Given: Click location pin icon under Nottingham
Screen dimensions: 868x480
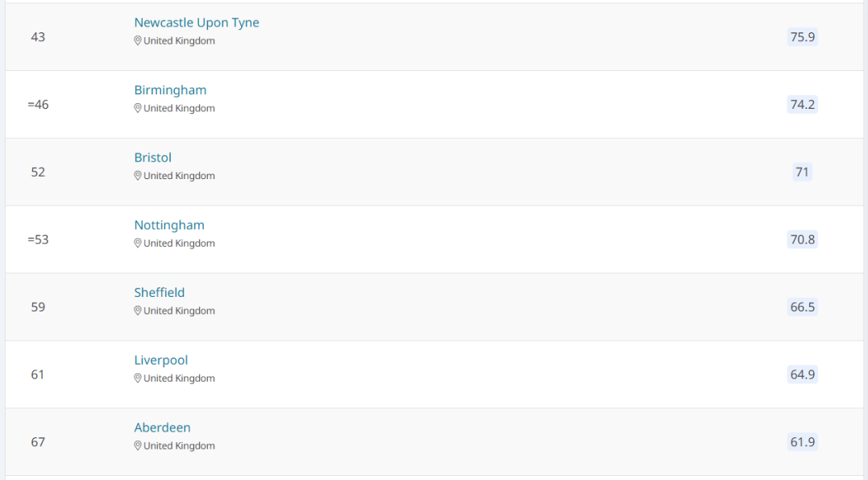Looking at the screenshot, I should [137, 244].
